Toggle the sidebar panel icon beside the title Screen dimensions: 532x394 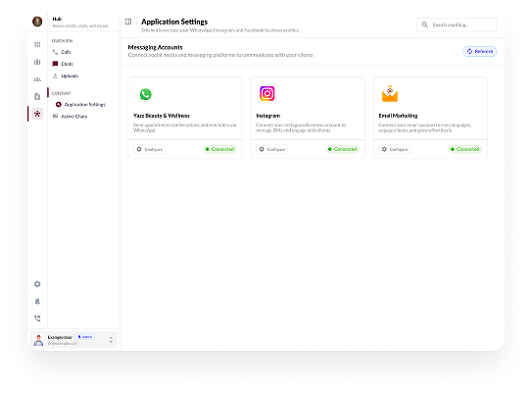[x=128, y=22]
